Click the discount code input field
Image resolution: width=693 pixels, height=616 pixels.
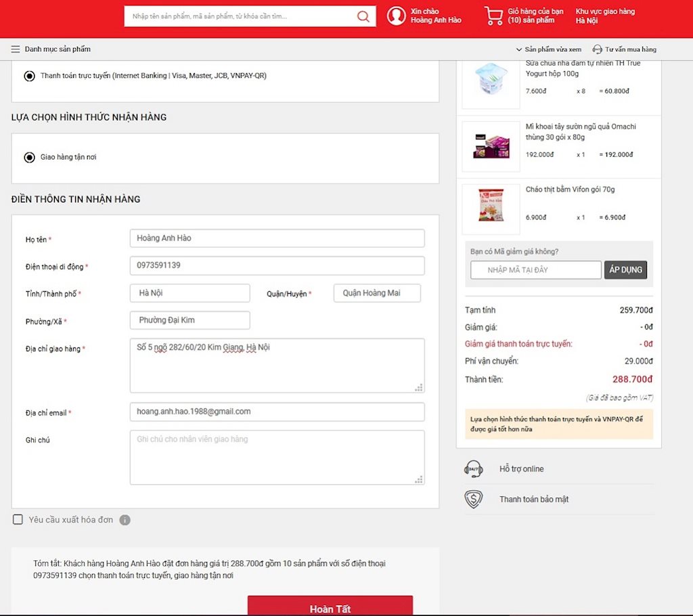point(535,270)
